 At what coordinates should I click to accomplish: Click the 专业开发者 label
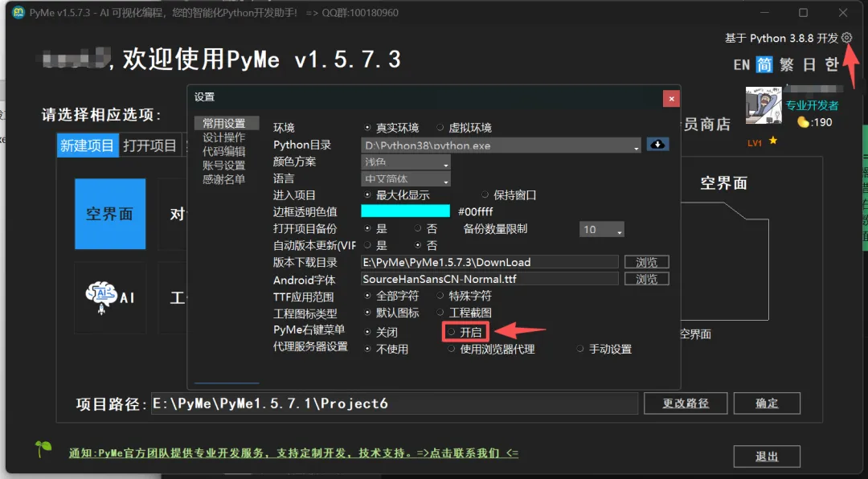[x=812, y=105]
